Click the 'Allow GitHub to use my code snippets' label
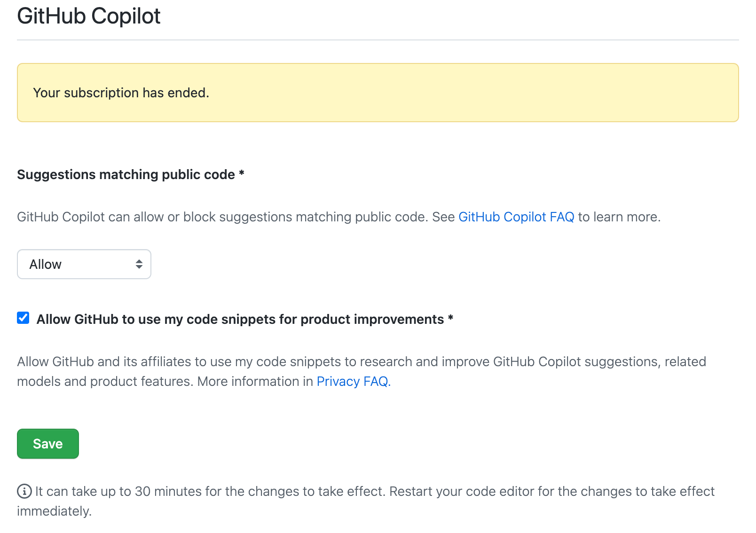 coord(245,319)
